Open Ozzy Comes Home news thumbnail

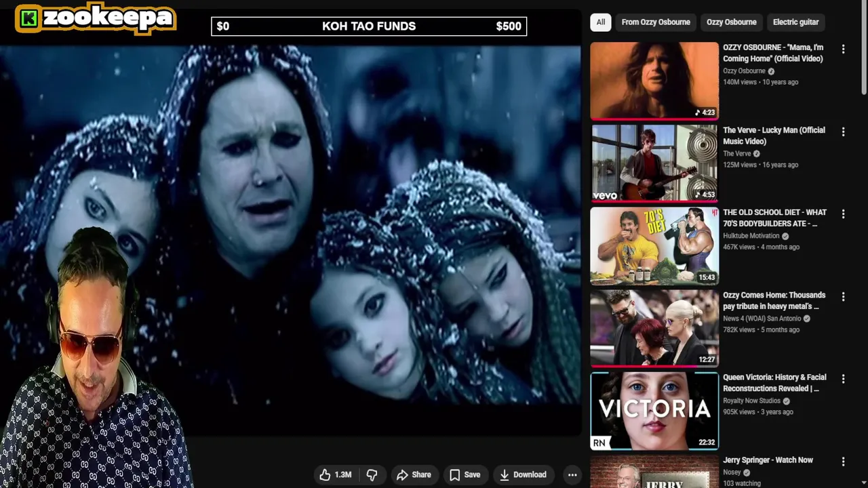[654, 328]
